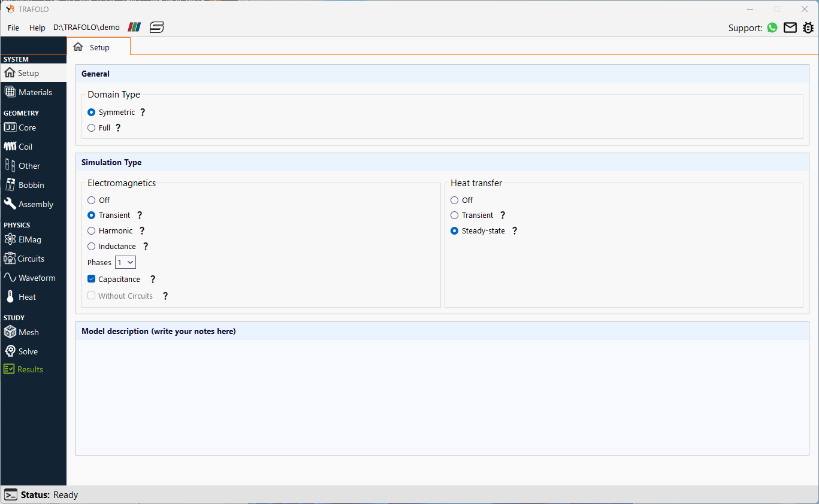819x504 pixels.
Task: Switch to the Setup tab
Action: 98,47
